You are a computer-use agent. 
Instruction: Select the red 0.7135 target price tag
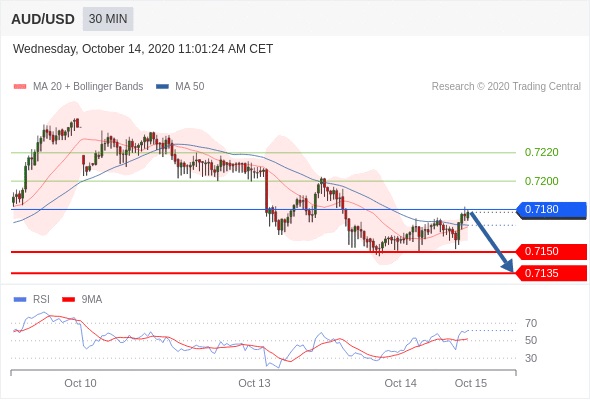coord(551,273)
